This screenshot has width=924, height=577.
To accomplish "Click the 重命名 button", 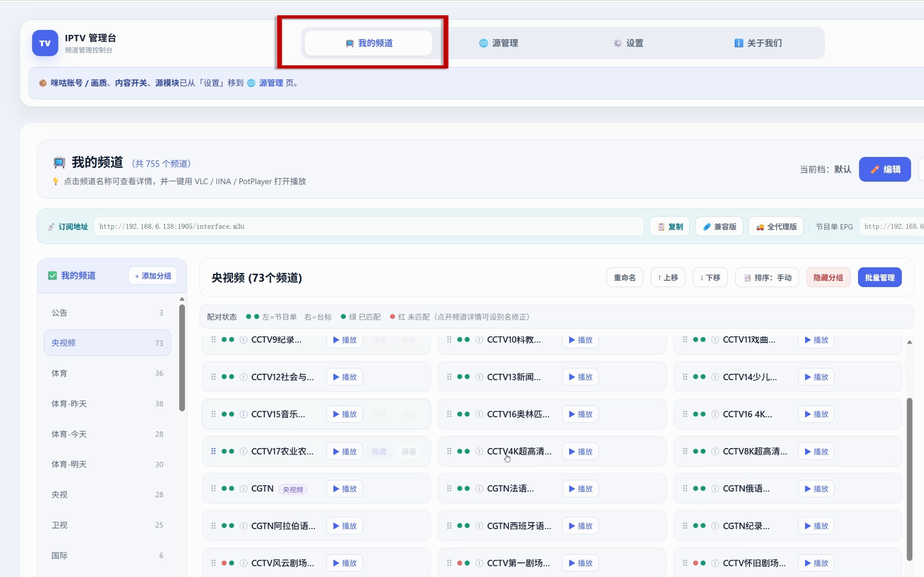I will [625, 278].
